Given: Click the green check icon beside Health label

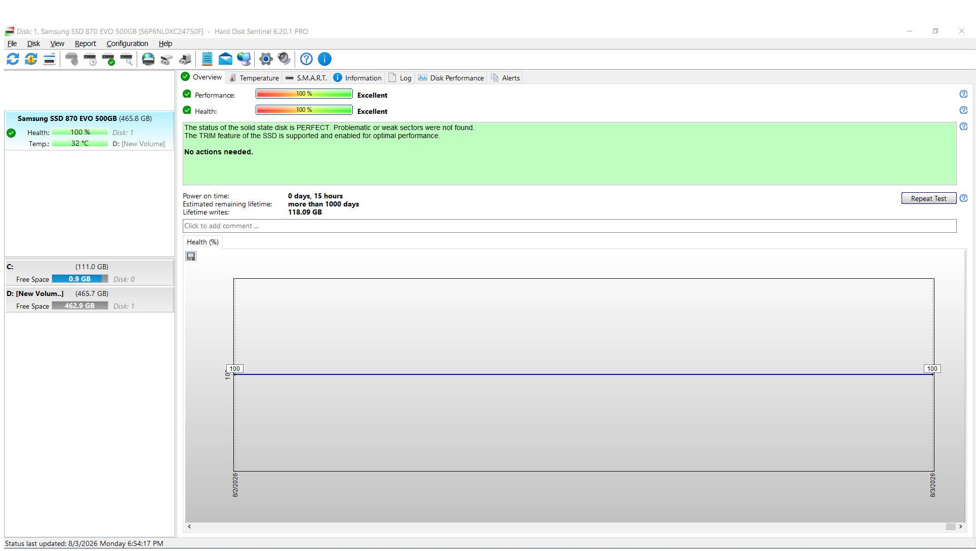Looking at the screenshot, I should coord(187,110).
